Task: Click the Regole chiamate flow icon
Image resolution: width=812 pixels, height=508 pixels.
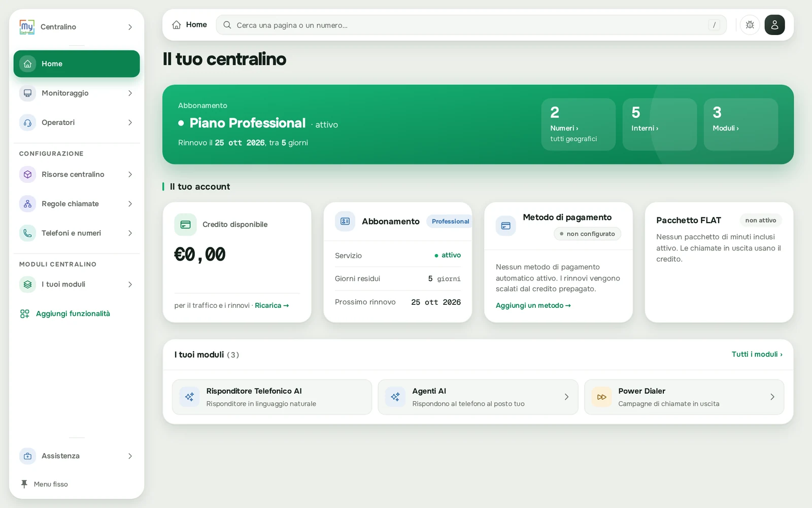Action: point(27,204)
